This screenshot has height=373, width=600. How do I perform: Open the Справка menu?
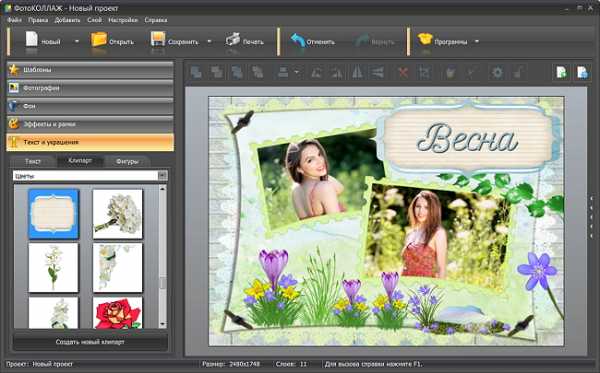coord(156,20)
